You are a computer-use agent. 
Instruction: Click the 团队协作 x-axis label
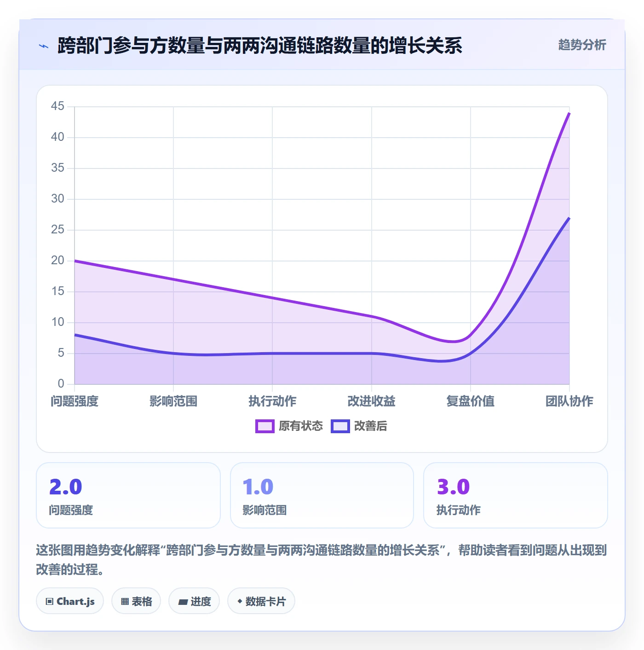(569, 401)
